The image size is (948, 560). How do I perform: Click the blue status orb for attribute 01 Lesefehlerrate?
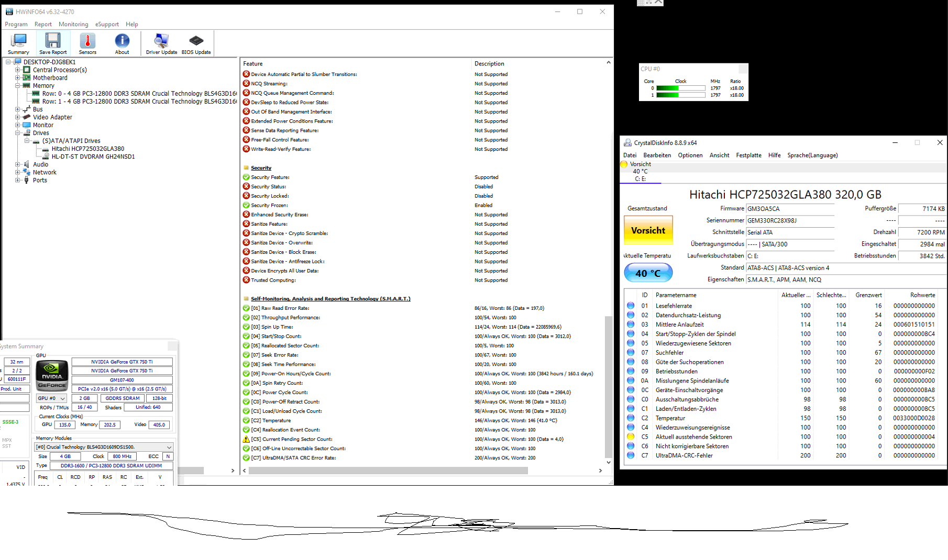[631, 306]
